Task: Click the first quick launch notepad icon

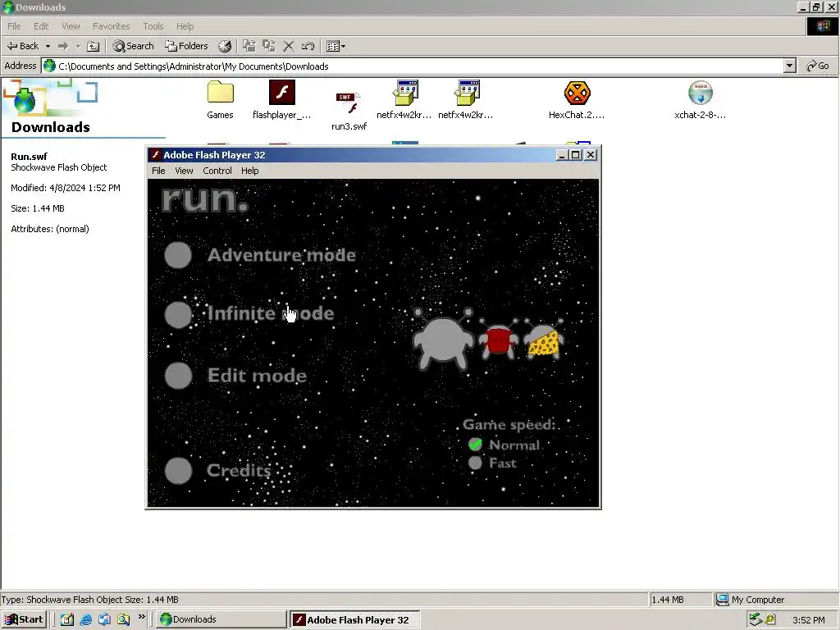Action: tap(67, 619)
